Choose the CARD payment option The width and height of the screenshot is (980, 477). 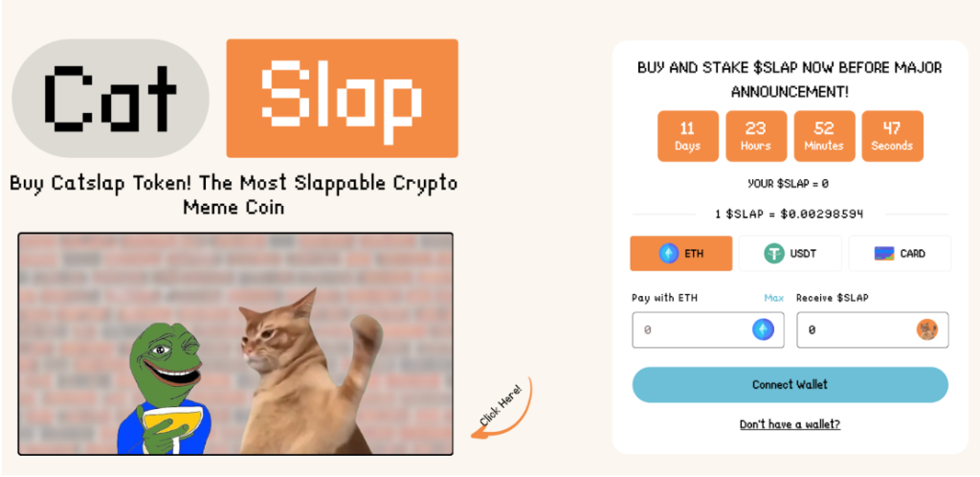click(900, 253)
